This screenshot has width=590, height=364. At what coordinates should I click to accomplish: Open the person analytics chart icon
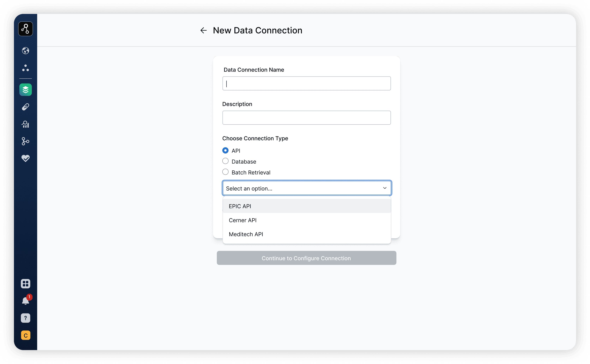point(26,124)
